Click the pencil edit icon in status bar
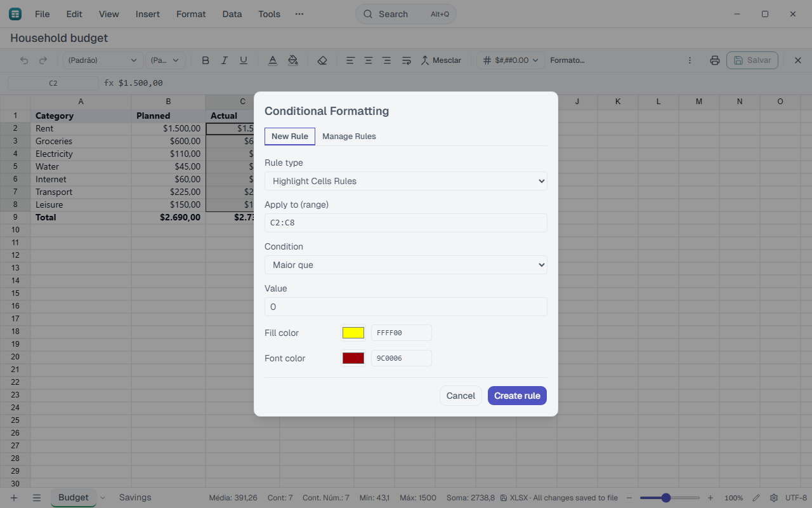The width and height of the screenshot is (812, 508). (756, 498)
